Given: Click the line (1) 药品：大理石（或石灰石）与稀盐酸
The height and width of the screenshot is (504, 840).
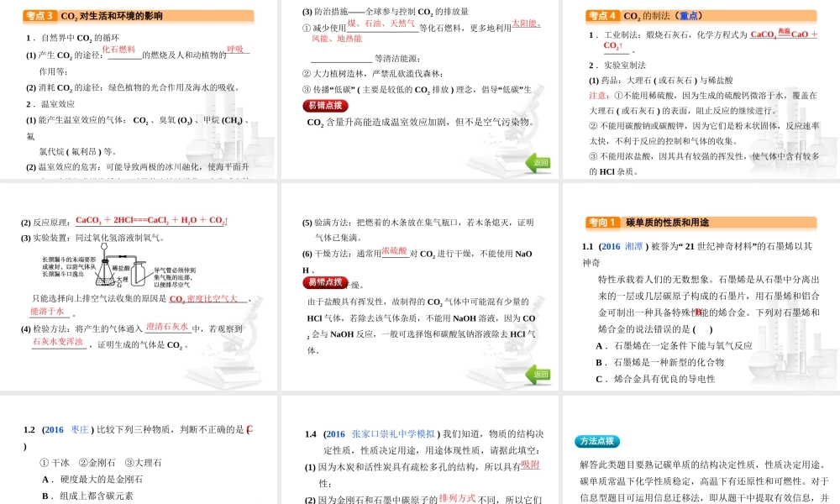Looking at the screenshot, I should [x=660, y=81].
